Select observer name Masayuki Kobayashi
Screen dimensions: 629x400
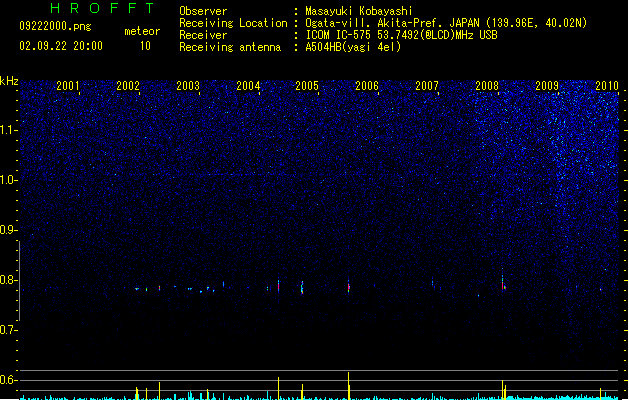point(359,11)
